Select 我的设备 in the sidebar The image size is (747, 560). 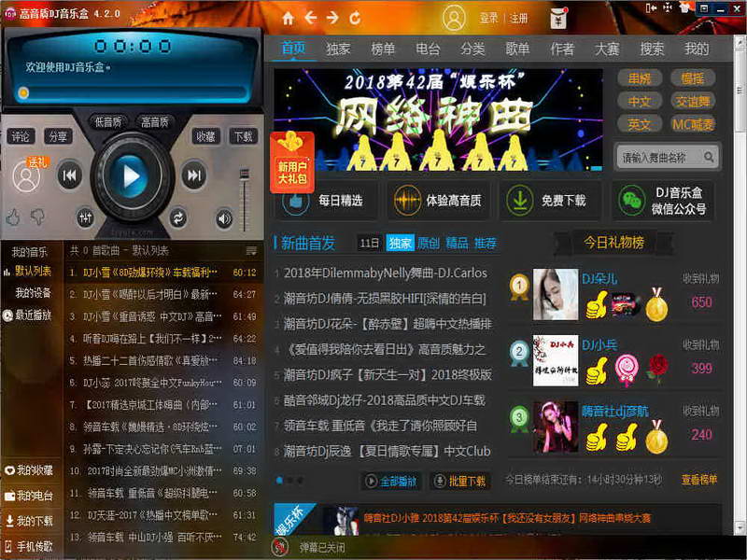33,293
